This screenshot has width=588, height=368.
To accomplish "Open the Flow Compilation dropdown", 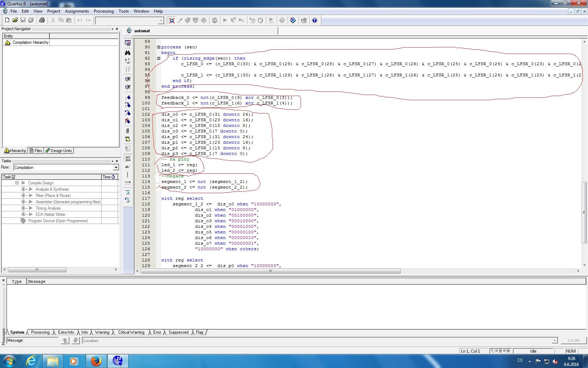I will point(115,168).
